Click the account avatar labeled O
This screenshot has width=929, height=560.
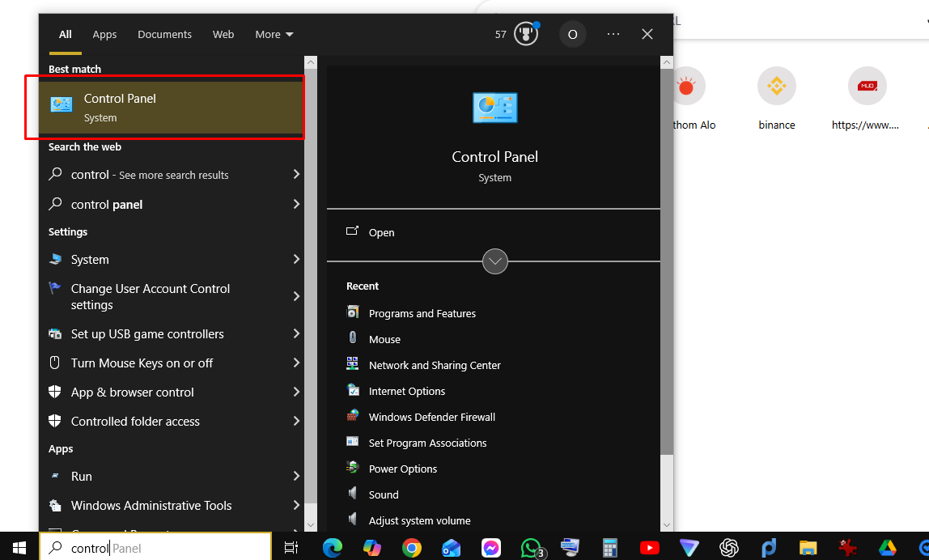(572, 35)
